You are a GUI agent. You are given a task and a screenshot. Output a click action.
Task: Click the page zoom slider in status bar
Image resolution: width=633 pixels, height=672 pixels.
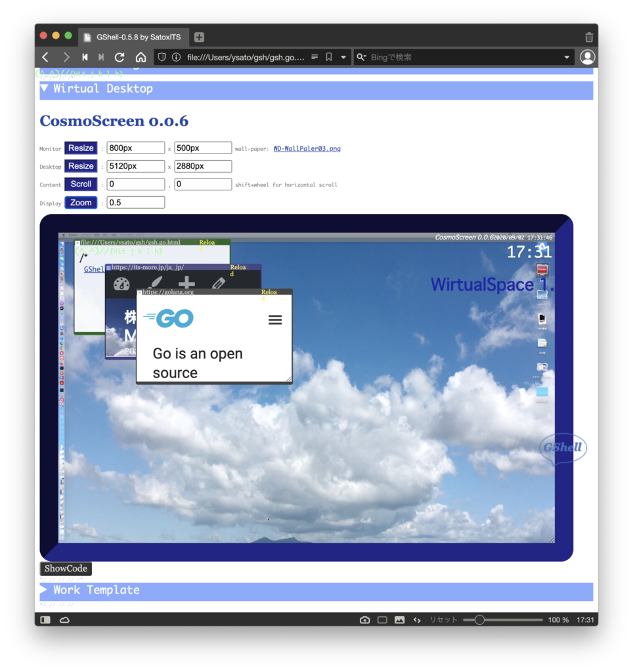click(x=479, y=619)
